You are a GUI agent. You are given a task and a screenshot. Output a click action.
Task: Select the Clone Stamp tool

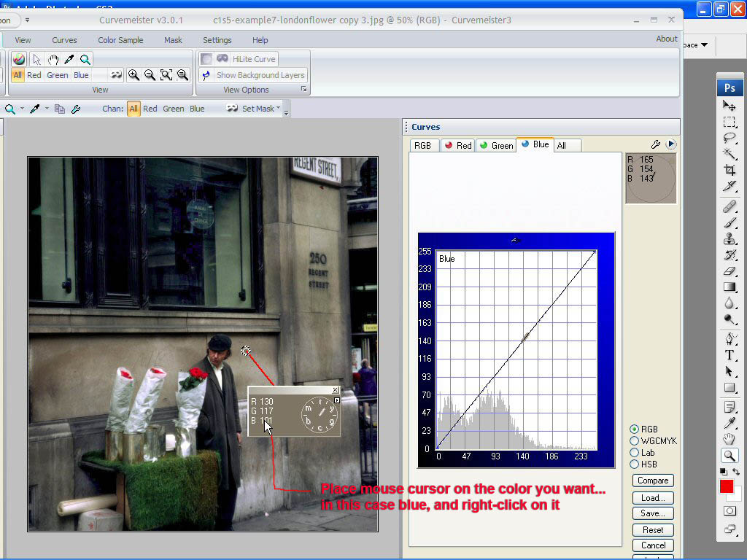click(729, 238)
